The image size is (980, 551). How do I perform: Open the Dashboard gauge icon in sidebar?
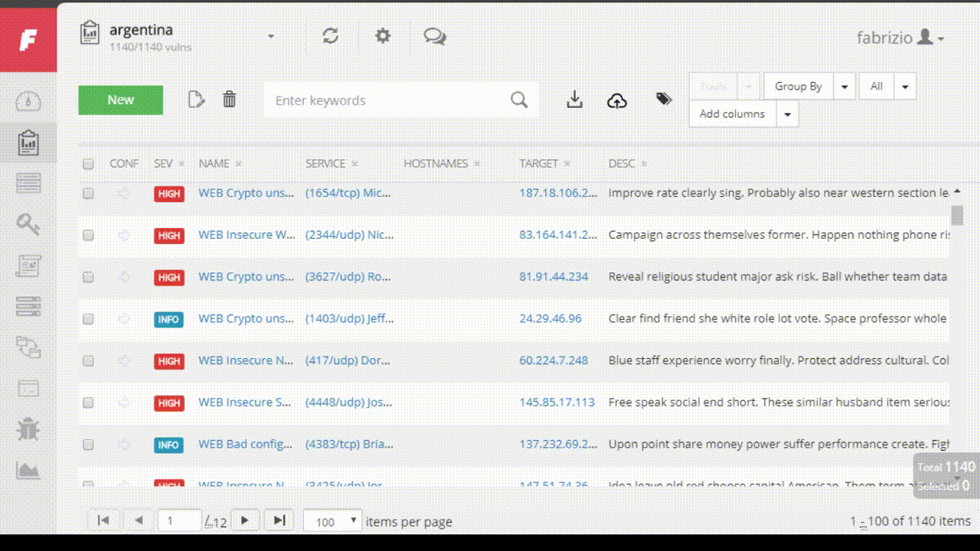pyautogui.click(x=28, y=100)
